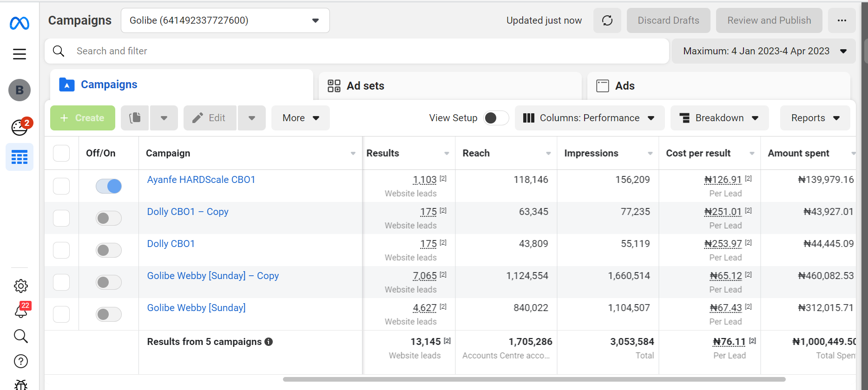
Task: Open the Results column header menu arrow
Action: [447, 153]
